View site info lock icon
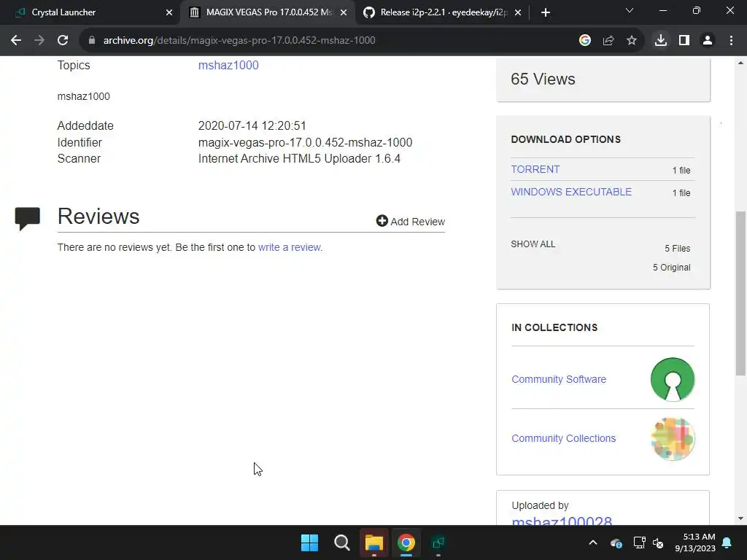This screenshot has height=560, width=747. pos(92,41)
